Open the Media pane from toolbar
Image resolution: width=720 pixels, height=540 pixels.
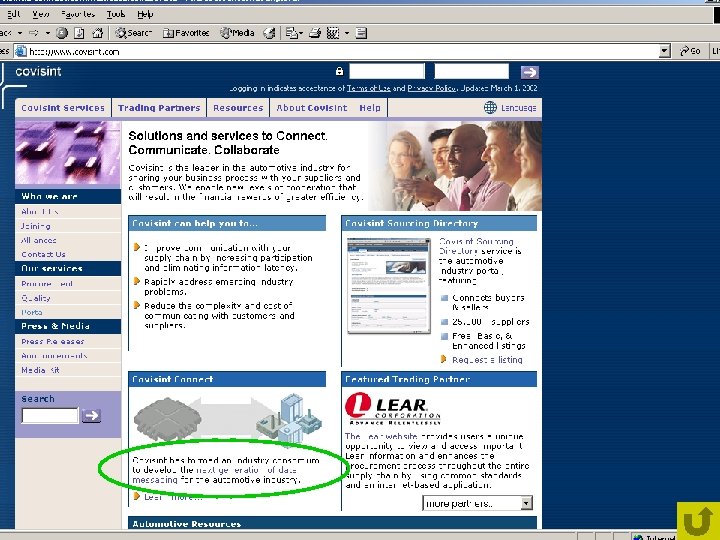pyautogui.click(x=237, y=33)
